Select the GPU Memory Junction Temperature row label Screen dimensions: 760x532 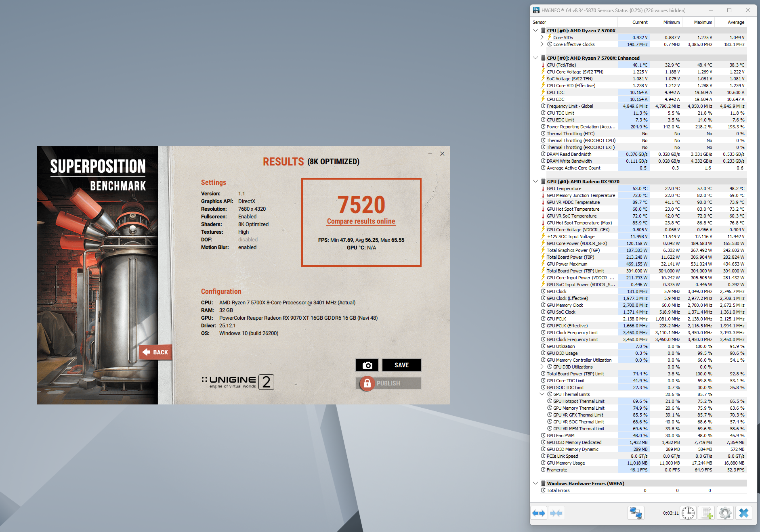point(581,195)
